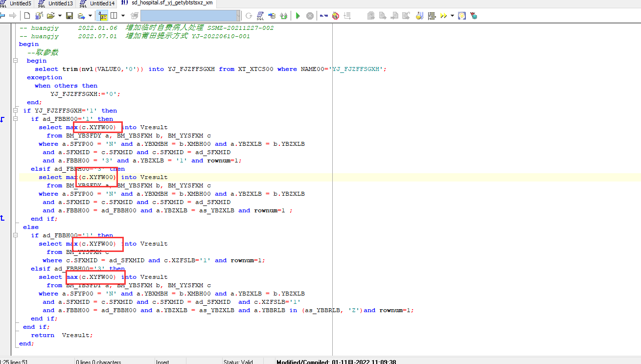Select the Untitled5 tab
This screenshot has width=641, height=364.
[x=20, y=3]
